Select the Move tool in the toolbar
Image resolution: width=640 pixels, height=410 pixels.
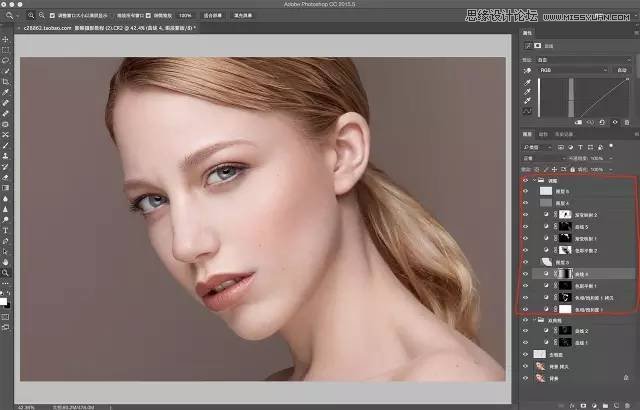6,38
